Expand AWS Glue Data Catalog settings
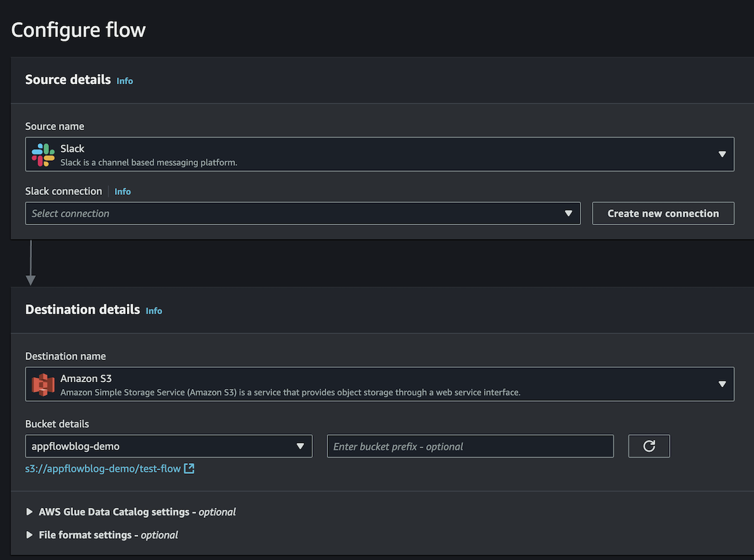 (131, 512)
